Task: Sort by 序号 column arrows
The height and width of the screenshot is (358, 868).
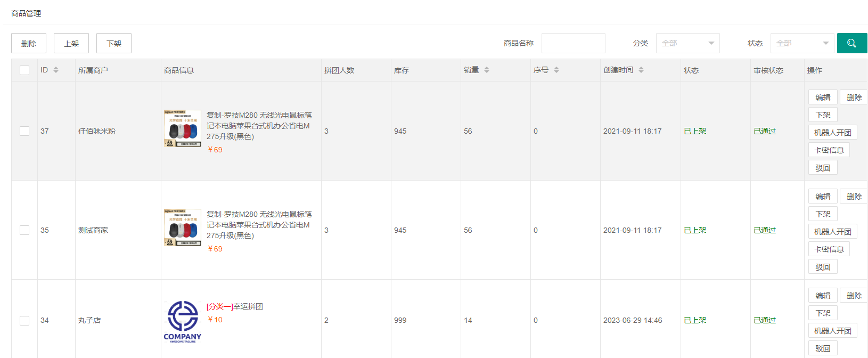Action: (x=556, y=70)
